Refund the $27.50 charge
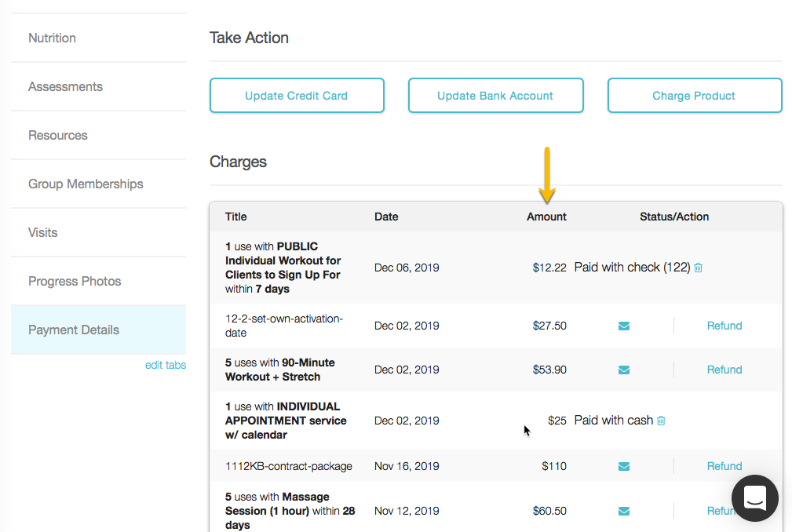The image size is (792, 532). pos(724,326)
